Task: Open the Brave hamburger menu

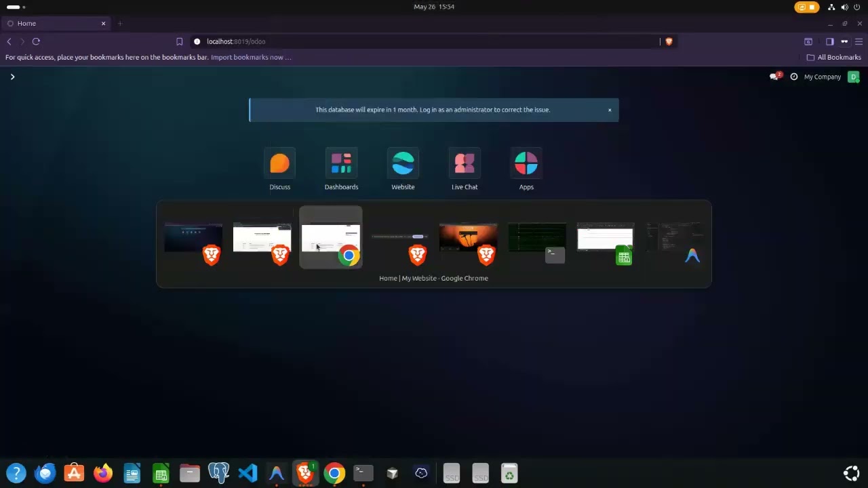Action: pyautogui.click(x=859, y=41)
